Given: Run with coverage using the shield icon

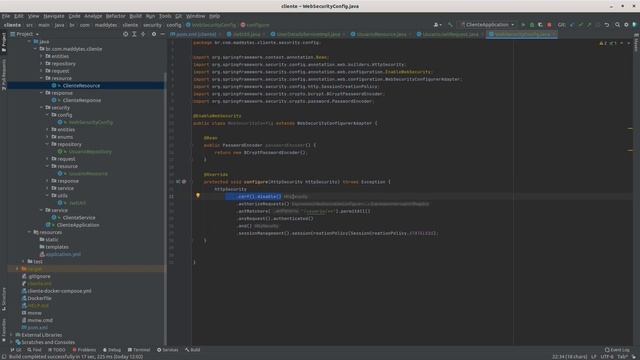Looking at the screenshot, I should pos(540,25).
